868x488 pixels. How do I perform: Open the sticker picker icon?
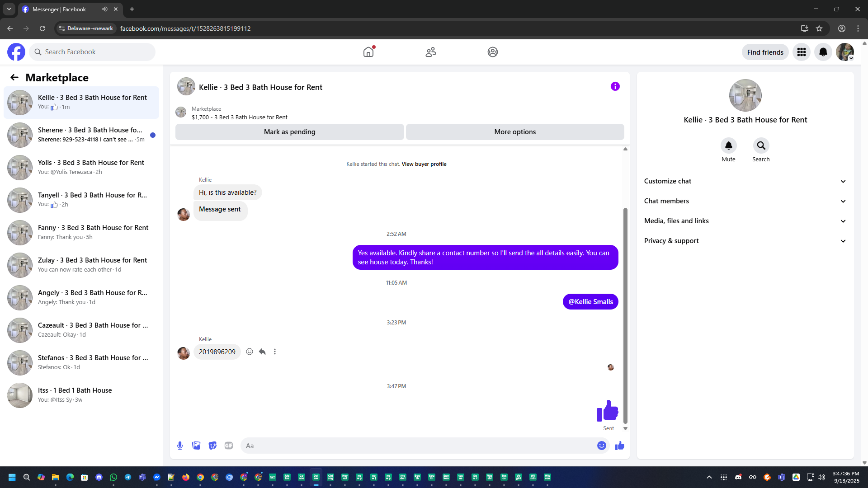click(212, 446)
